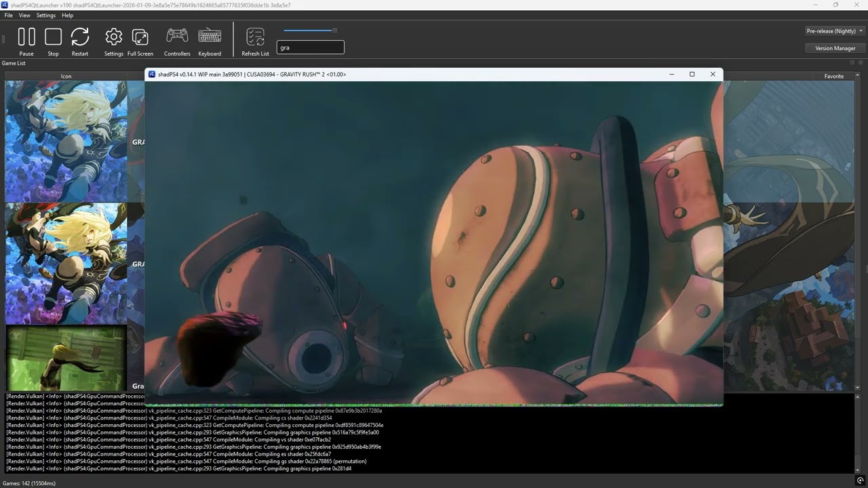The width and height of the screenshot is (868, 488).
Task: Click the log panel scroll-down arrow
Action: [858, 470]
